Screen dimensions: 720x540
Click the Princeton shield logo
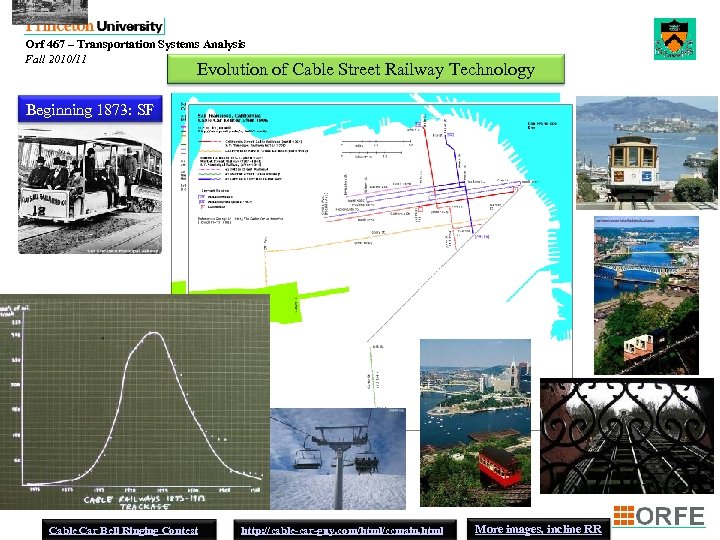pyautogui.click(x=675, y=39)
